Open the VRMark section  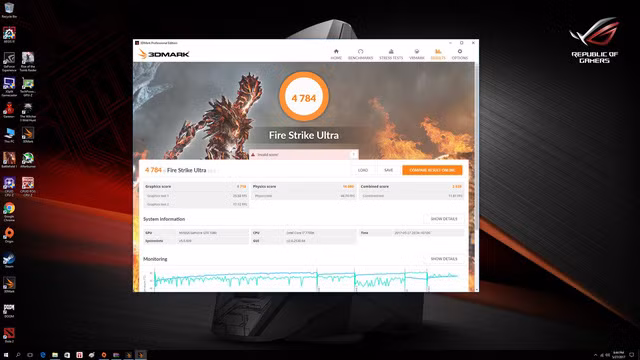(x=417, y=54)
